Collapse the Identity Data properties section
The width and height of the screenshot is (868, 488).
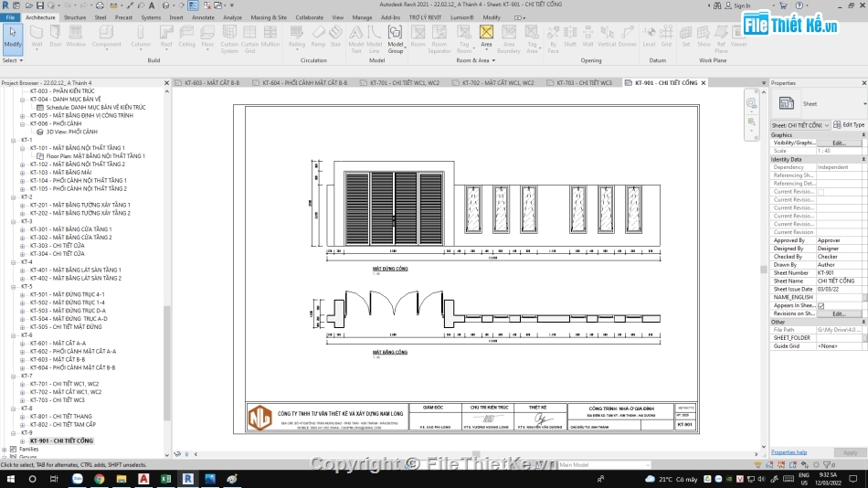(863, 160)
